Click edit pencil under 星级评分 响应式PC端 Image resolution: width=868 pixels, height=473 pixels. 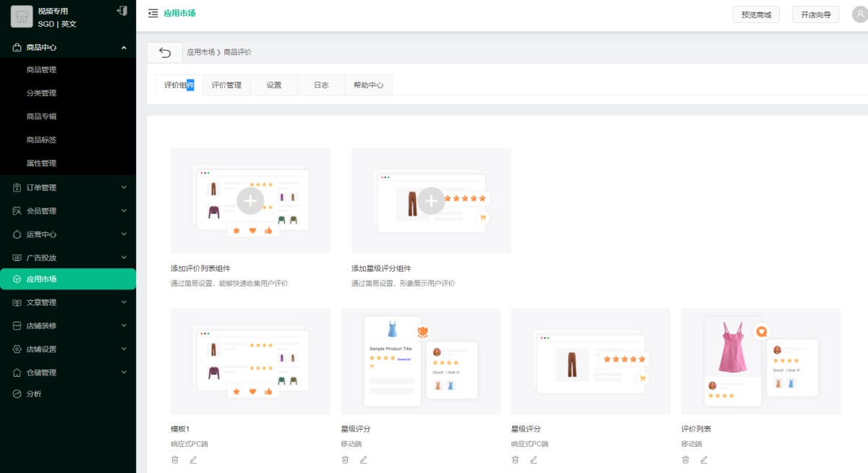click(x=534, y=459)
